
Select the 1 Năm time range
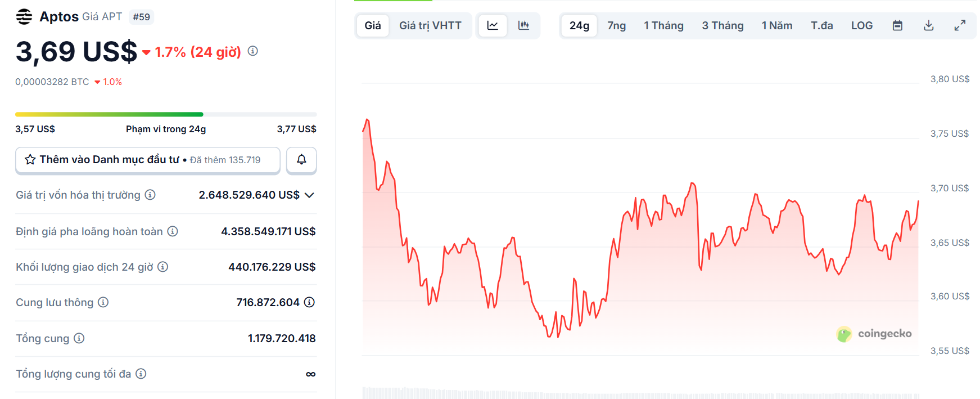click(x=777, y=25)
